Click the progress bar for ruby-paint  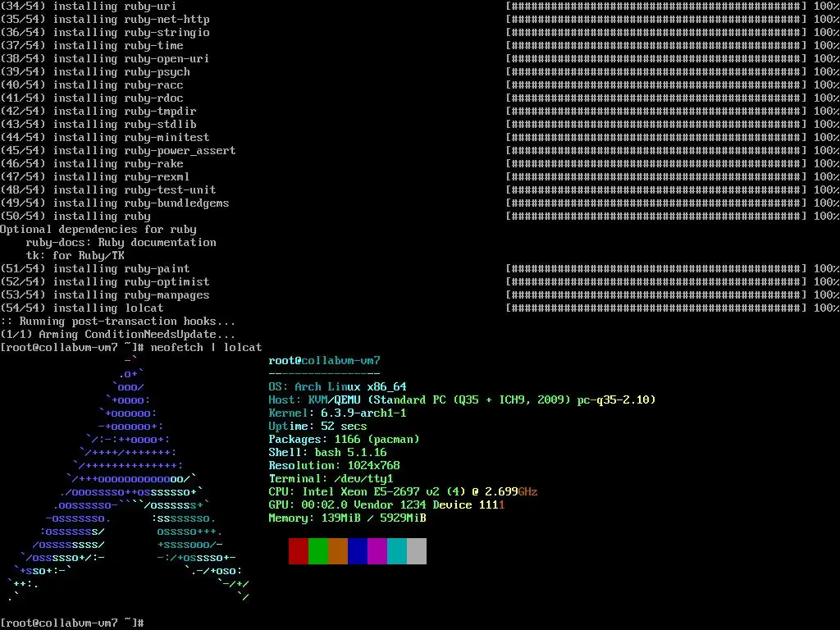(656, 269)
